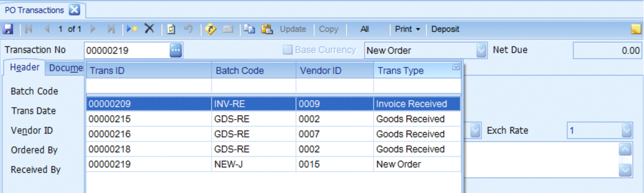Click the All toolbar button
Viewport: 644px width, 193px height.
[365, 29]
